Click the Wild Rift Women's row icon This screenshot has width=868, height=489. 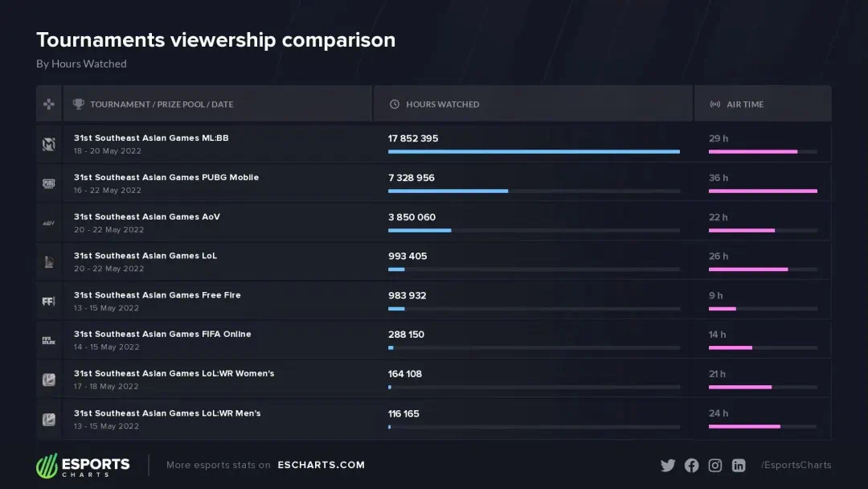click(49, 380)
